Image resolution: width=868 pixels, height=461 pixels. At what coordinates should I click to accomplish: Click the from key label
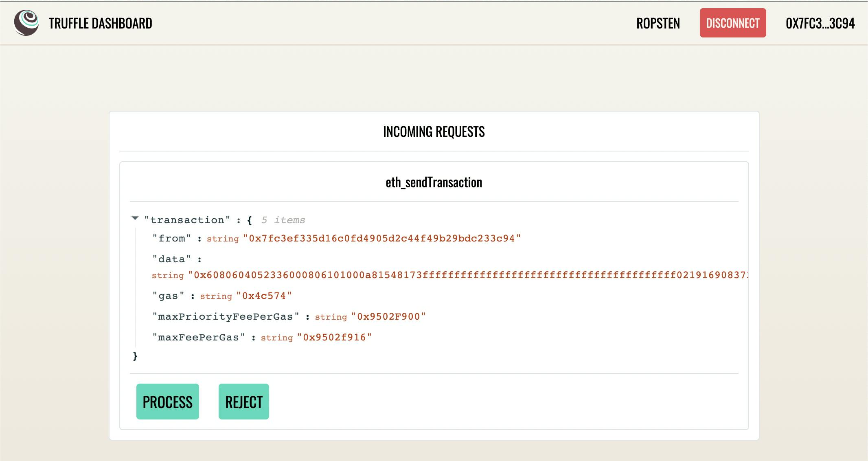tap(171, 238)
